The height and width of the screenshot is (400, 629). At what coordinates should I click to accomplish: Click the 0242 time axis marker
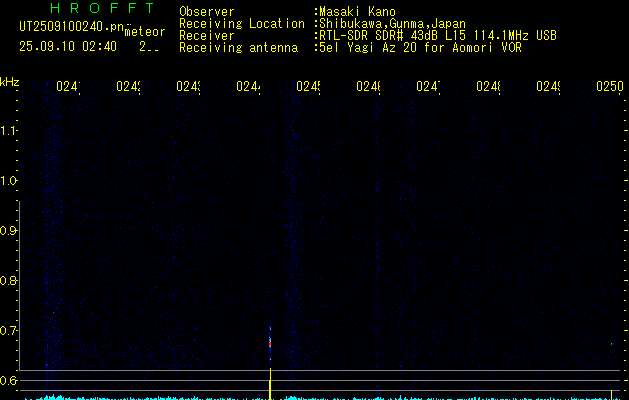point(128,86)
